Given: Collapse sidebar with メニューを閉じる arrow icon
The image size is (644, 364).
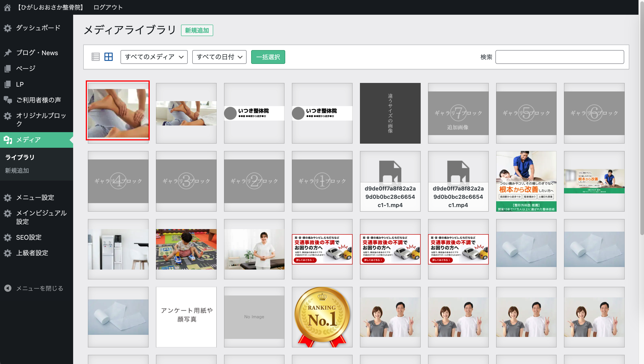Looking at the screenshot, I should point(8,288).
